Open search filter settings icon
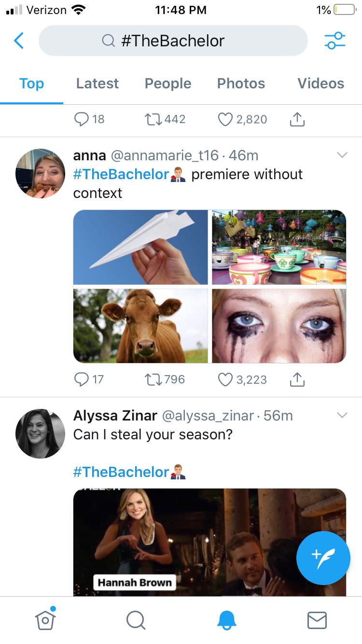 (335, 41)
